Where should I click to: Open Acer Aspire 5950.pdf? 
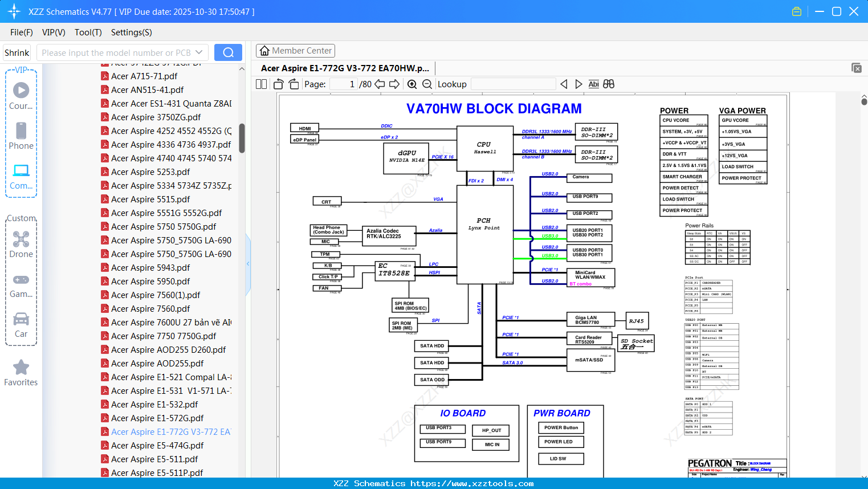click(150, 281)
